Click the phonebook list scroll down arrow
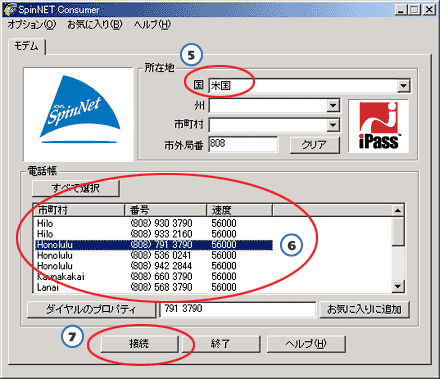The image size is (440, 379). point(398,286)
